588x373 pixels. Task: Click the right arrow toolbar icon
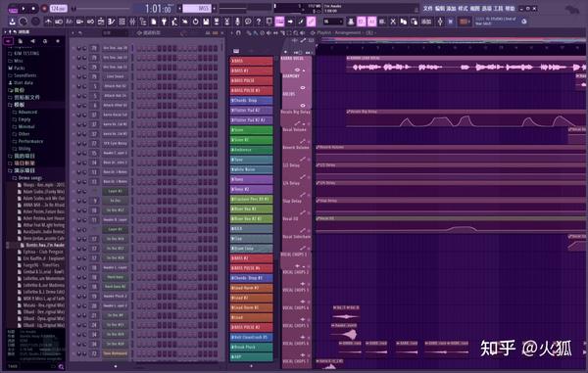(x=290, y=22)
